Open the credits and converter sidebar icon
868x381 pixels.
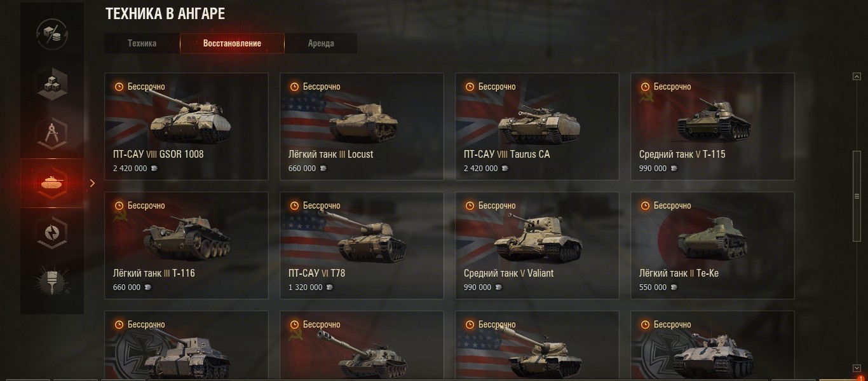click(52, 34)
